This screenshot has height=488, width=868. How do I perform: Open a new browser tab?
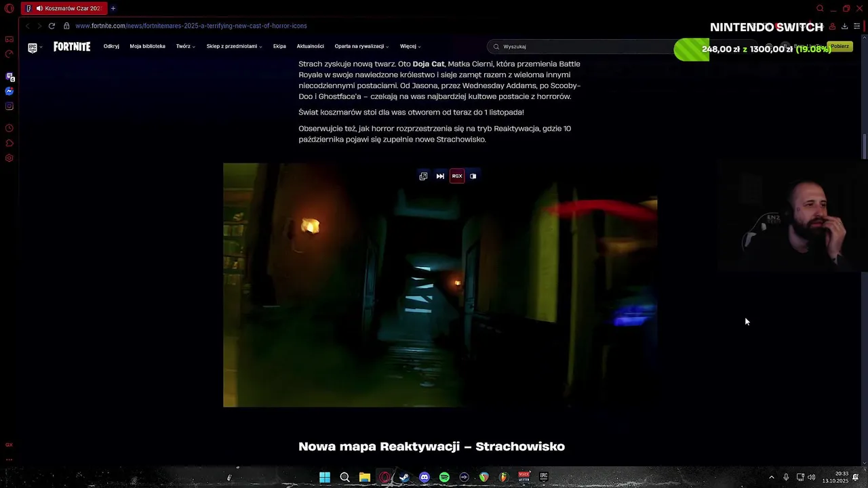pos(113,8)
